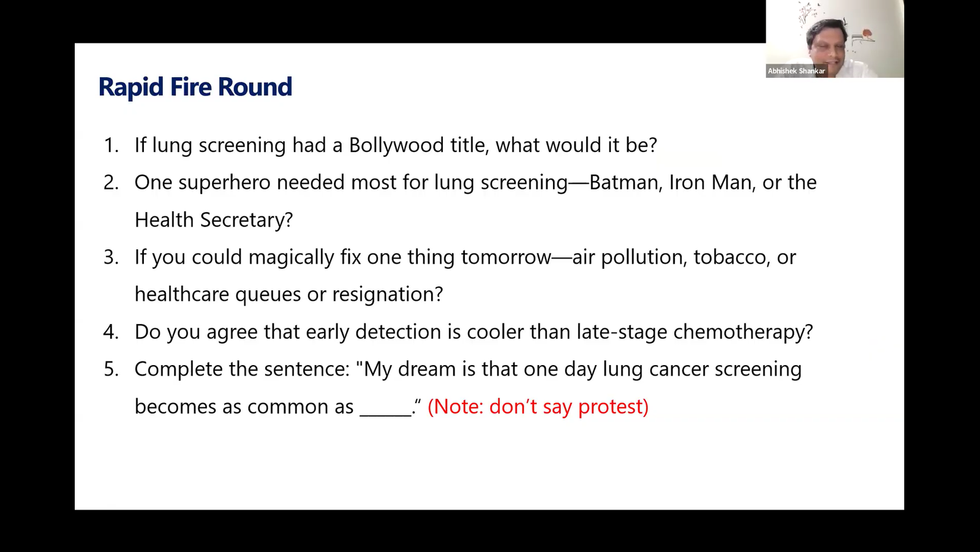980x552 pixels.
Task: Click list number 5 marker
Action: click(111, 369)
